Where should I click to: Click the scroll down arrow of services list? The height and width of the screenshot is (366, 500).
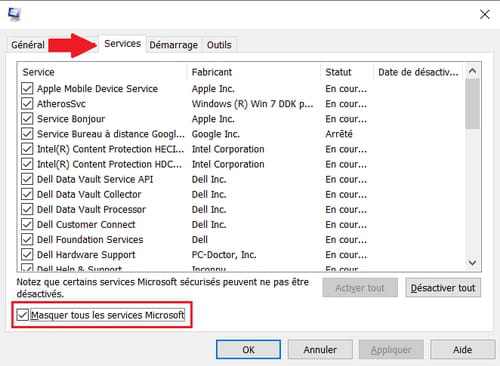click(472, 263)
